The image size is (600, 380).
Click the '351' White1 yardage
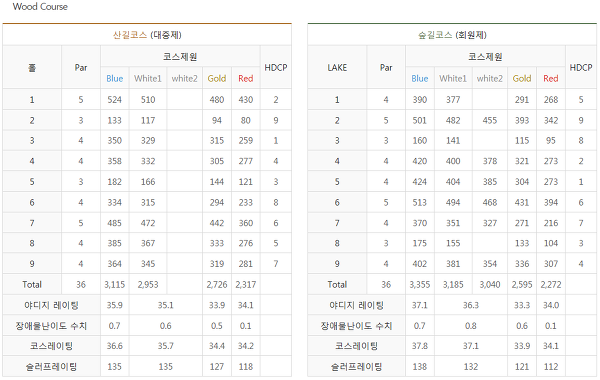click(453, 223)
